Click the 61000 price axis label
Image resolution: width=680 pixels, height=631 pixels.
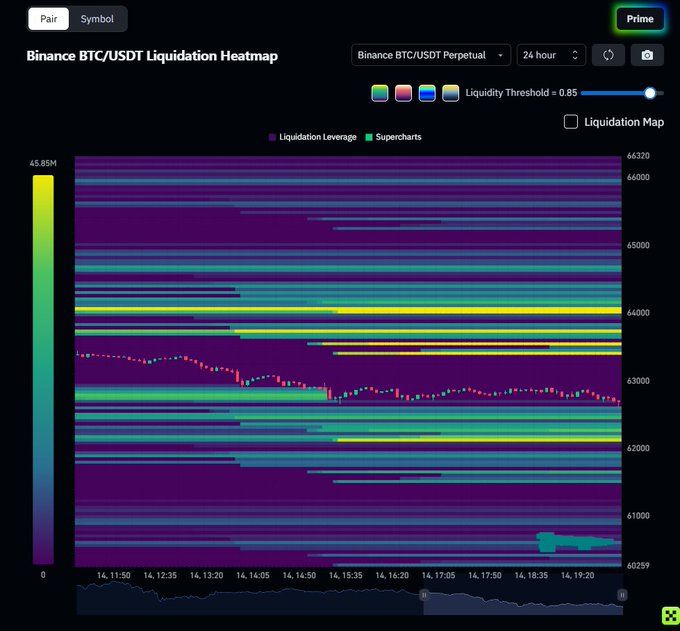(x=638, y=516)
